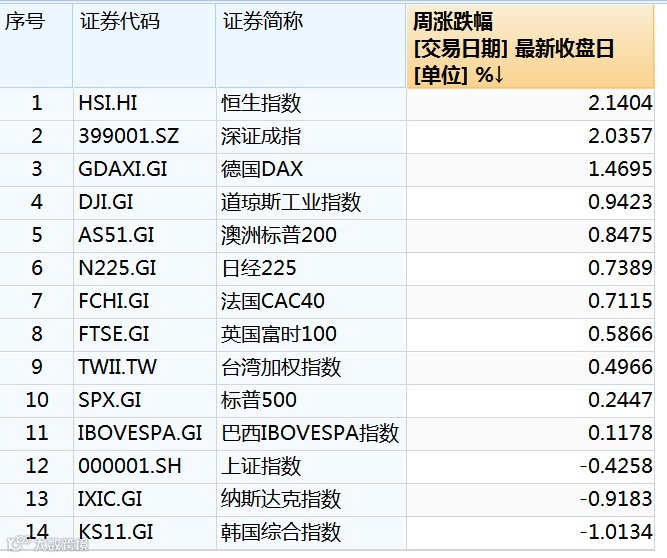Screen dimensions: 667x558
Task: Select the code 399001.SZ
Action: tap(128, 136)
